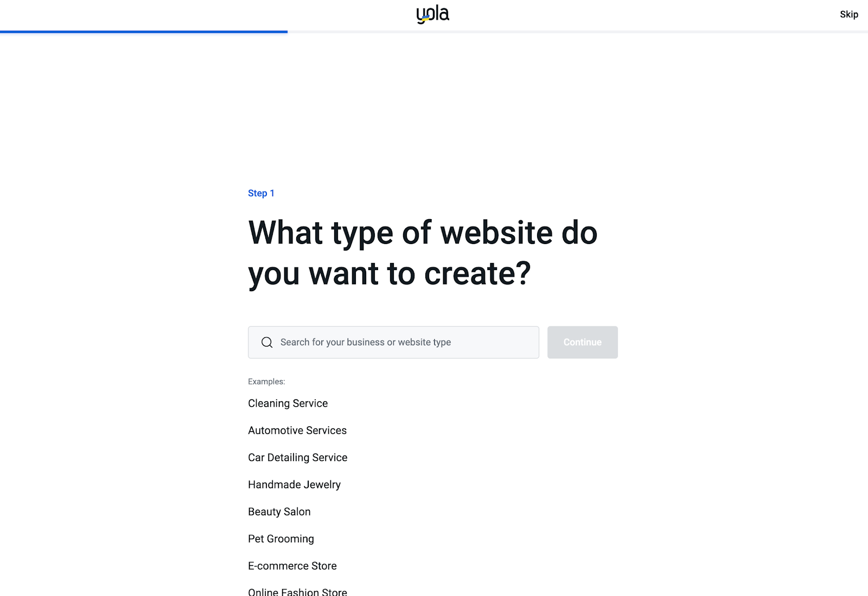Click the search placeholder text
The image size is (868, 596).
[365, 342]
